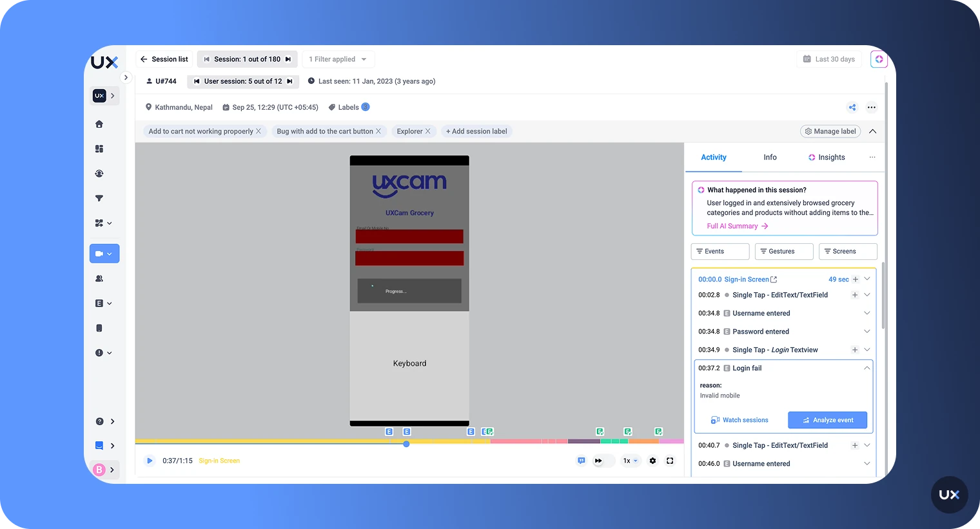Image resolution: width=980 pixels, height=529 pixels.
Task: Collapse the session labels row
Action: click(x=872, y=131)
